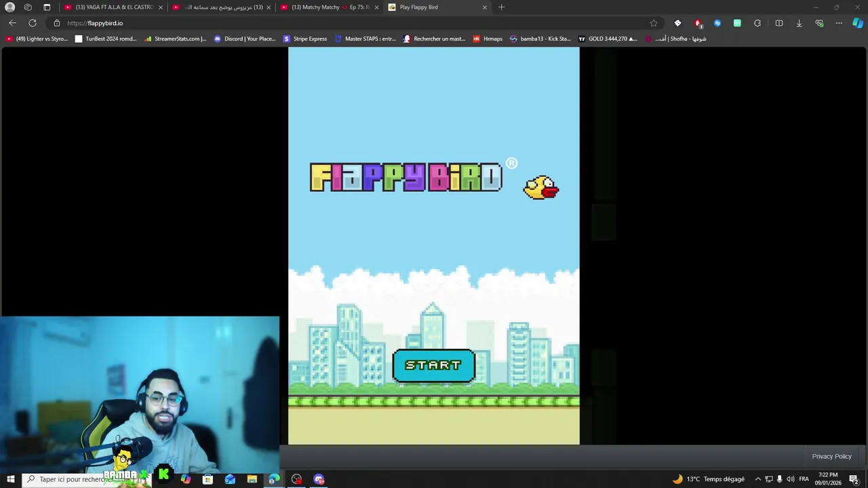Open the Extensions puzzle icon
The height and width of the screenshot is (488, 868).
[x=757, y=23]
